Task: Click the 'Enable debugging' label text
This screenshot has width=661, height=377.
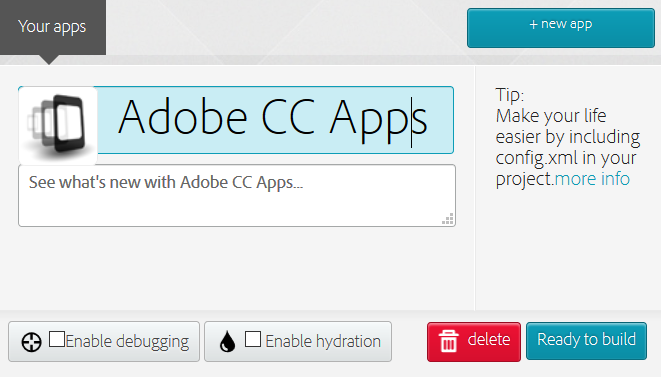Action: (127, 341)
